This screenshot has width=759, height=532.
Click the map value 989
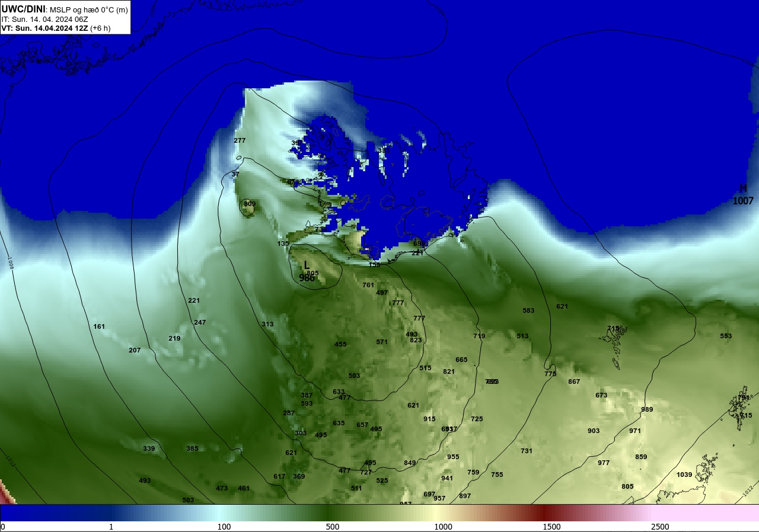647,409
